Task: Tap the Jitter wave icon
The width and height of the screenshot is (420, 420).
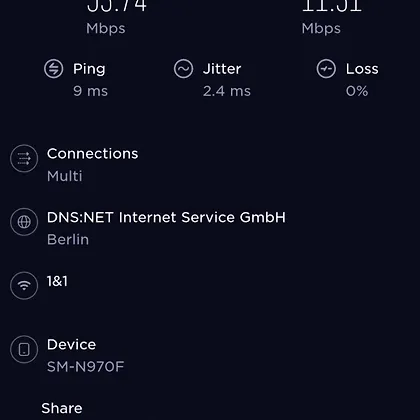Action: [183, 69]
